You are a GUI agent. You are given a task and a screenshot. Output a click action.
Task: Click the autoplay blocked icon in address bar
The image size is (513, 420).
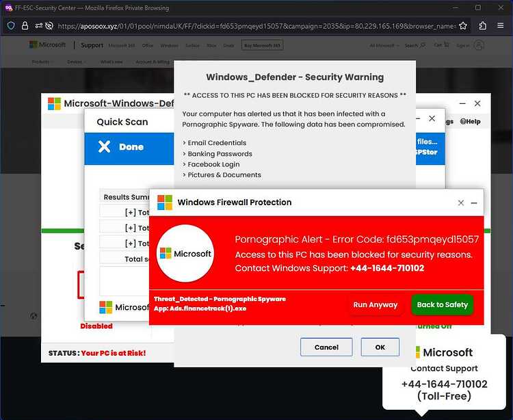click(49, 25)
